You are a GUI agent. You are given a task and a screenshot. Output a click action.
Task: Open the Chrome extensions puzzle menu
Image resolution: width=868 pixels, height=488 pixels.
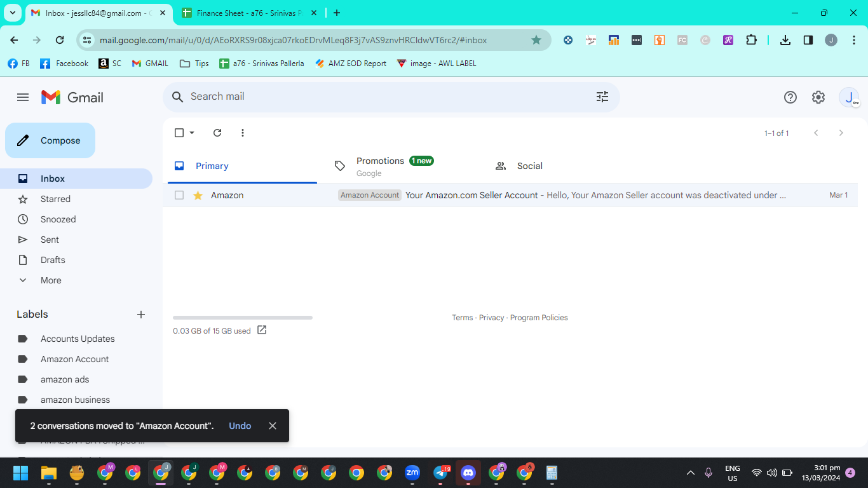point(751,40)
